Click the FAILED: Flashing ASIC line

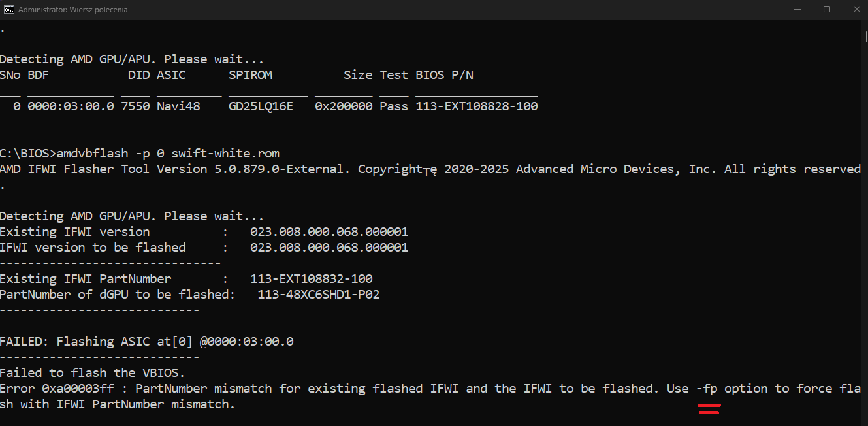pos(146,342)
